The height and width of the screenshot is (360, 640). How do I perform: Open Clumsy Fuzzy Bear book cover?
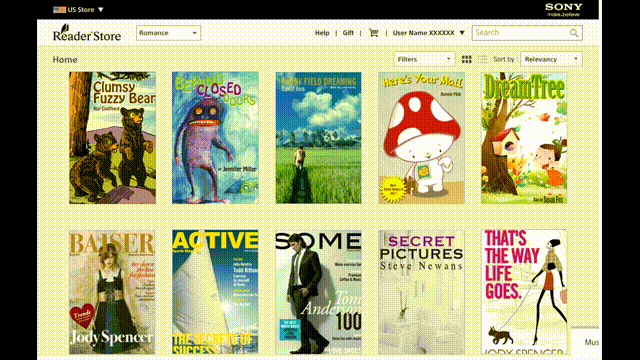tap(112, 138)
